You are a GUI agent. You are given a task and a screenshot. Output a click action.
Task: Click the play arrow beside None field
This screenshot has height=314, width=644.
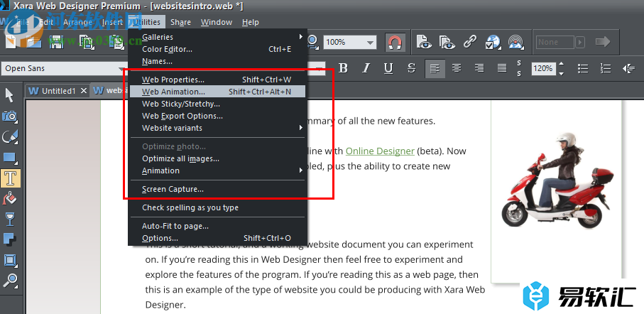tap(580, 42)
